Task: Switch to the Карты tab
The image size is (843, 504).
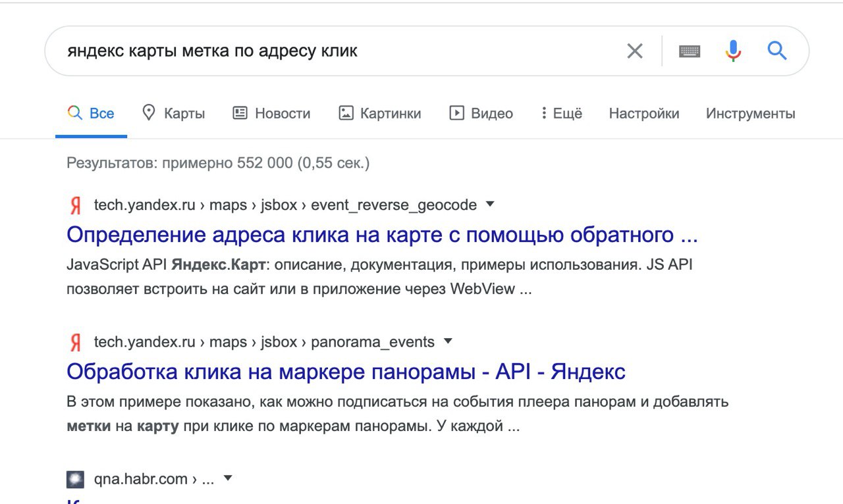Action: (174, 114)
